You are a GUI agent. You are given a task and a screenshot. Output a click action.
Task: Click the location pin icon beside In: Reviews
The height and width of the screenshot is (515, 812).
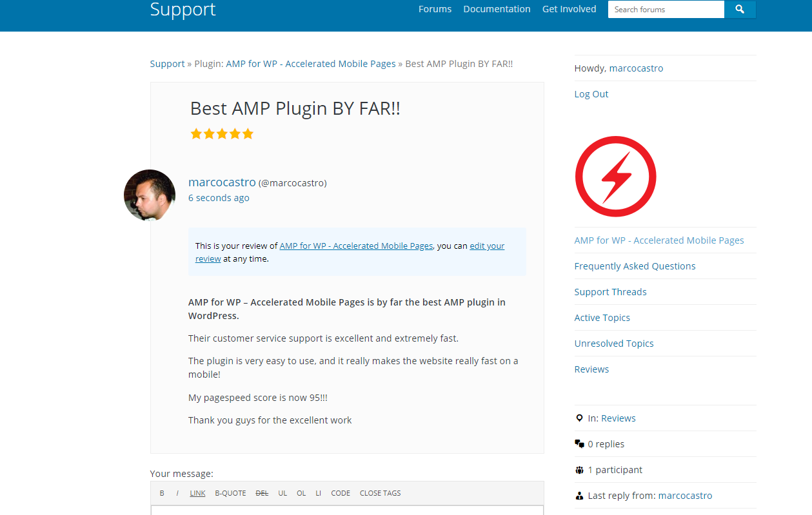(579, 418)
